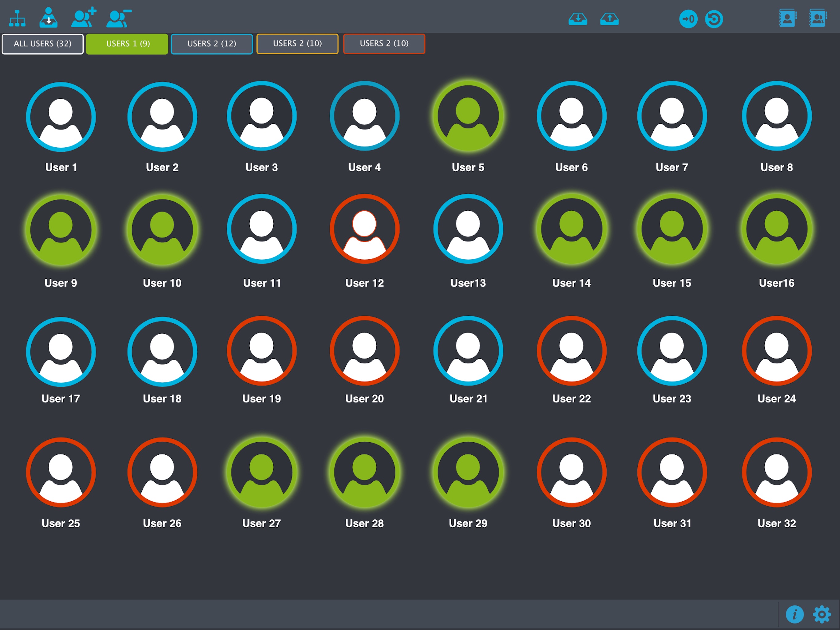This screenshot has width=840, height=630.
Task: Select User 18 avatar
Action: coord(162,352)
